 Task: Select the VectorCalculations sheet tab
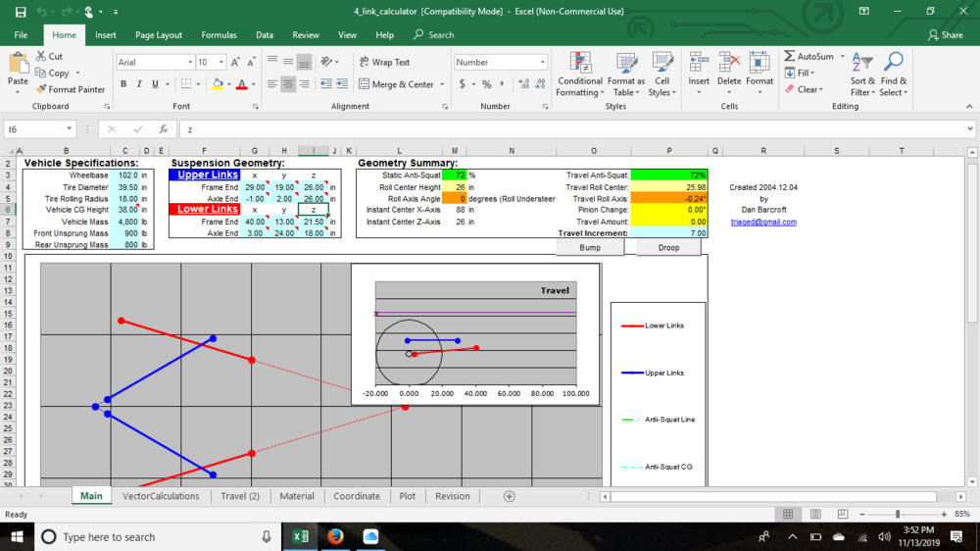[161, 496]
